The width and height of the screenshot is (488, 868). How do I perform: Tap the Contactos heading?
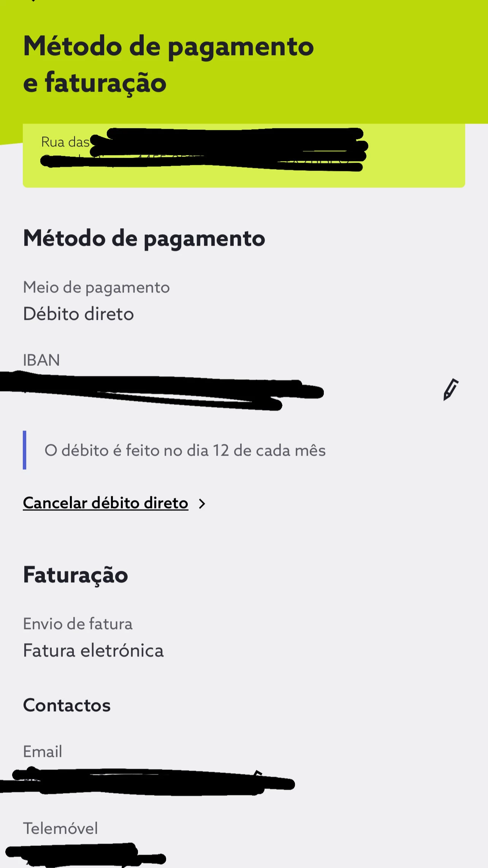[x=67, y=706]
